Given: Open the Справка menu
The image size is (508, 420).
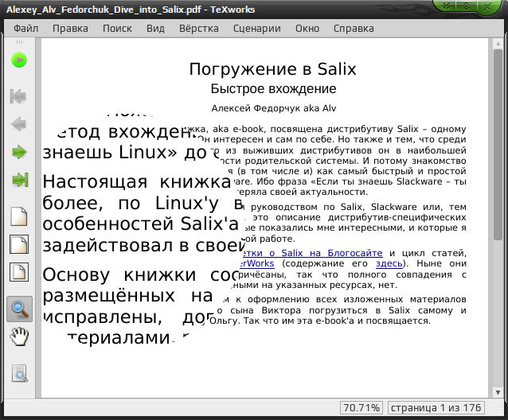Looking at the screenshot, I should [x=354, y=29].
